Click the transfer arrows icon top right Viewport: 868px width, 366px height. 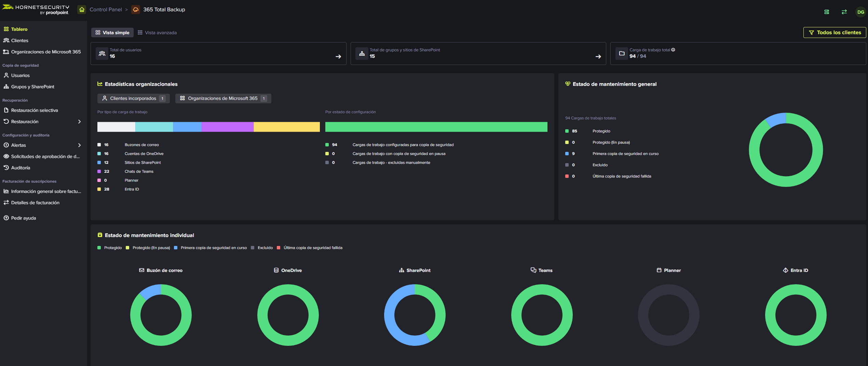844,12
